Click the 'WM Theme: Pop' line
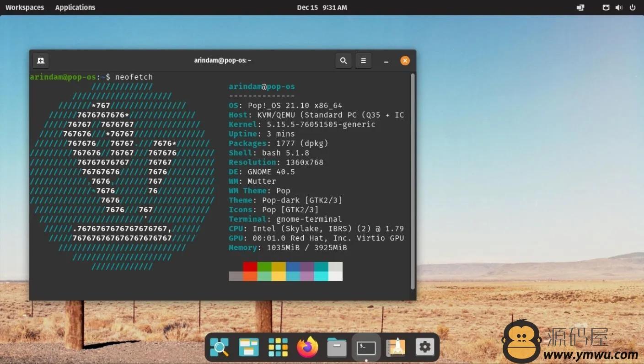644x364 pixels. tap(259, 191)
